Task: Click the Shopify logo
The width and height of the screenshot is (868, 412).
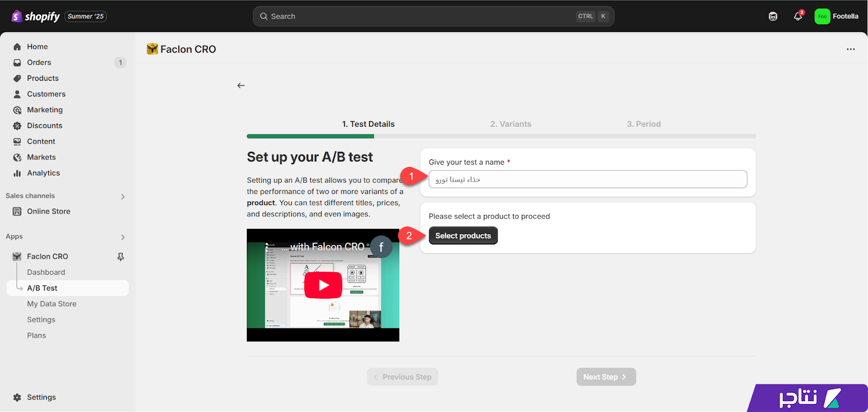Action: (x=36, y=16)
